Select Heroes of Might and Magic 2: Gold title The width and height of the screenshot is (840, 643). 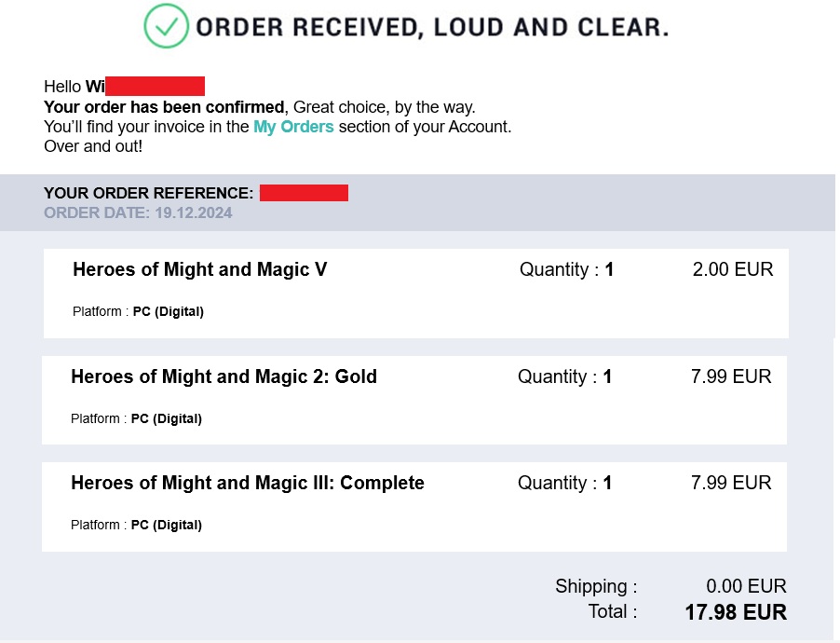point(224,376)
